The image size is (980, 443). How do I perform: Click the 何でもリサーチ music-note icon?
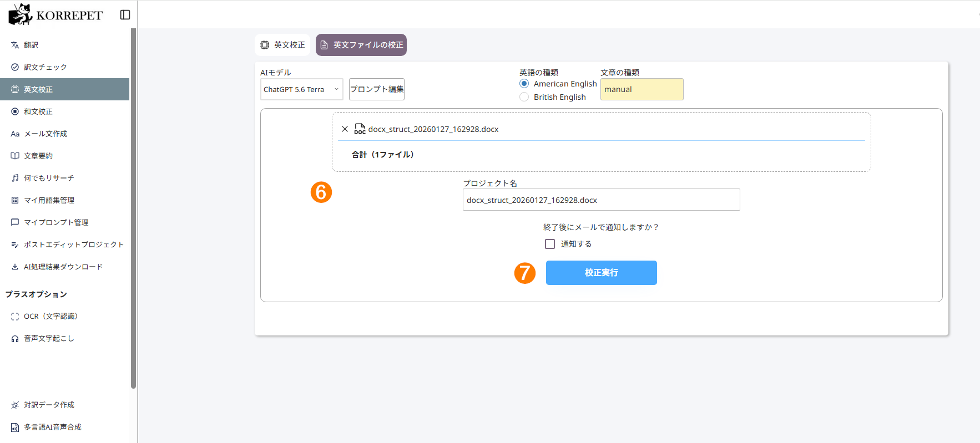[x=15, y=178]
